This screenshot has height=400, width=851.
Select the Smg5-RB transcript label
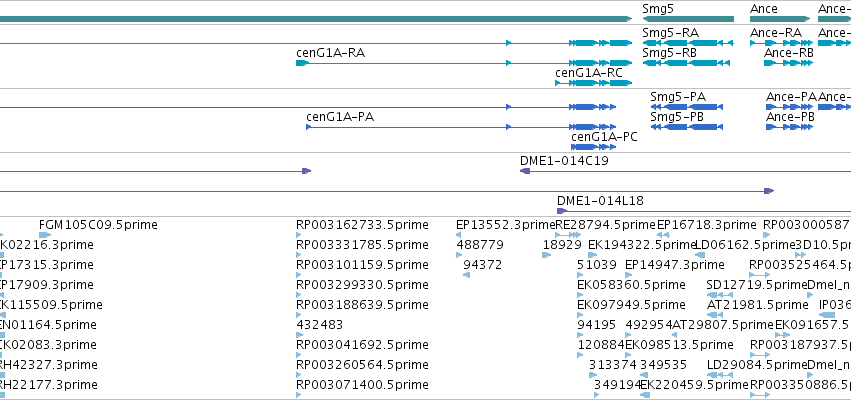click(x=669, y=53)
